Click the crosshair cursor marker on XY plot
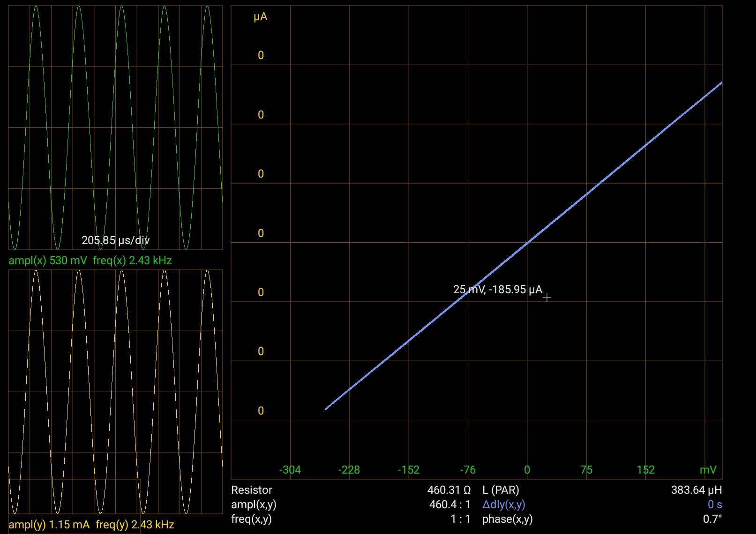Viewport: 756px width, 534px height. (x=547, y=297)
